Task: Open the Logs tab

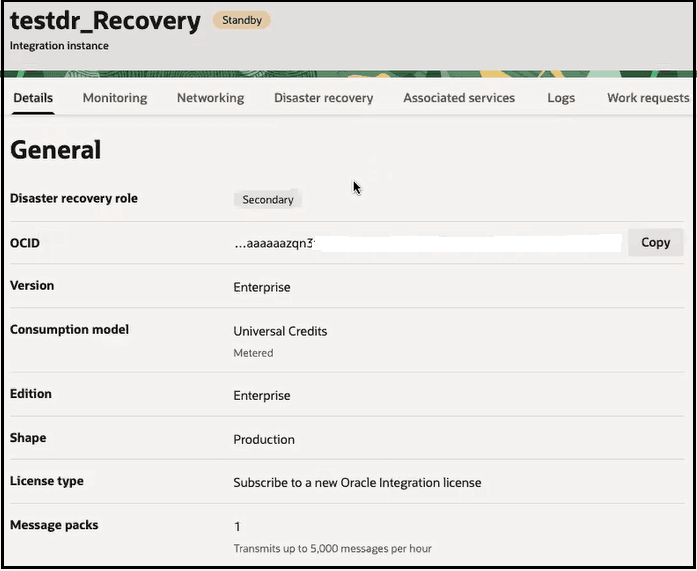Action: 561,98
